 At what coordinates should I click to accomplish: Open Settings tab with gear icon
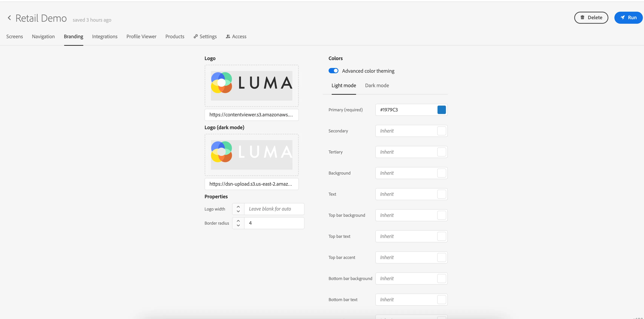pyautogui.click(x=205, y=37)
